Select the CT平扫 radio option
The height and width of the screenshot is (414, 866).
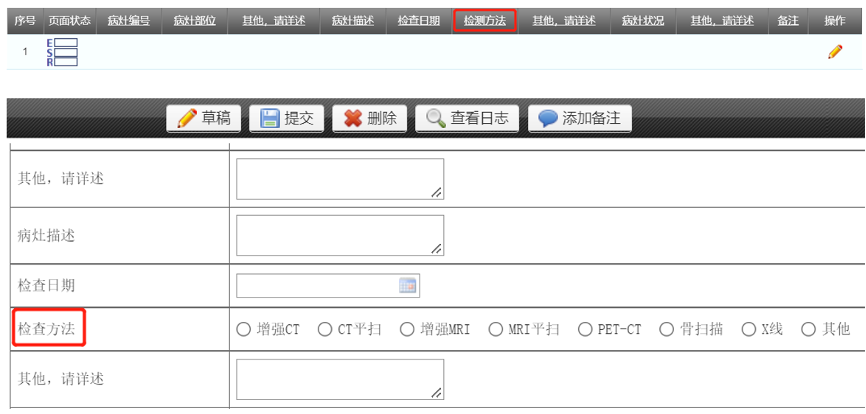tap(325, 330)
